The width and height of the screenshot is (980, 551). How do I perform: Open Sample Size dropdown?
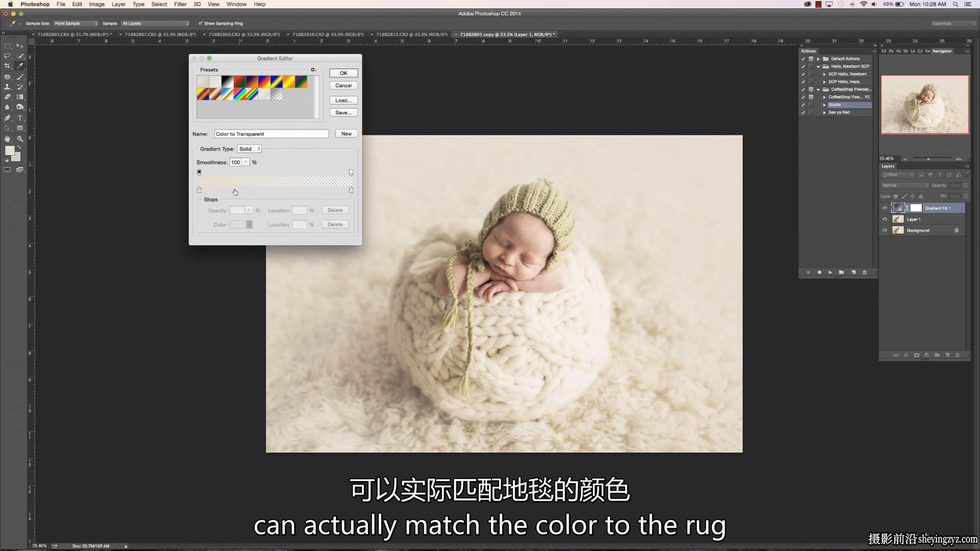pos(76,23)
